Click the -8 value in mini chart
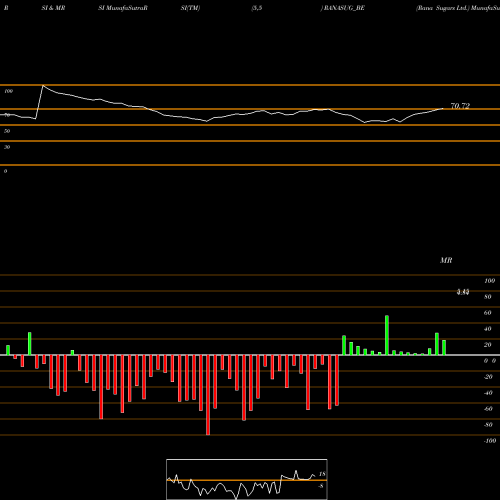Viewport: 500px width, 500px height. (x=321, y=486)
